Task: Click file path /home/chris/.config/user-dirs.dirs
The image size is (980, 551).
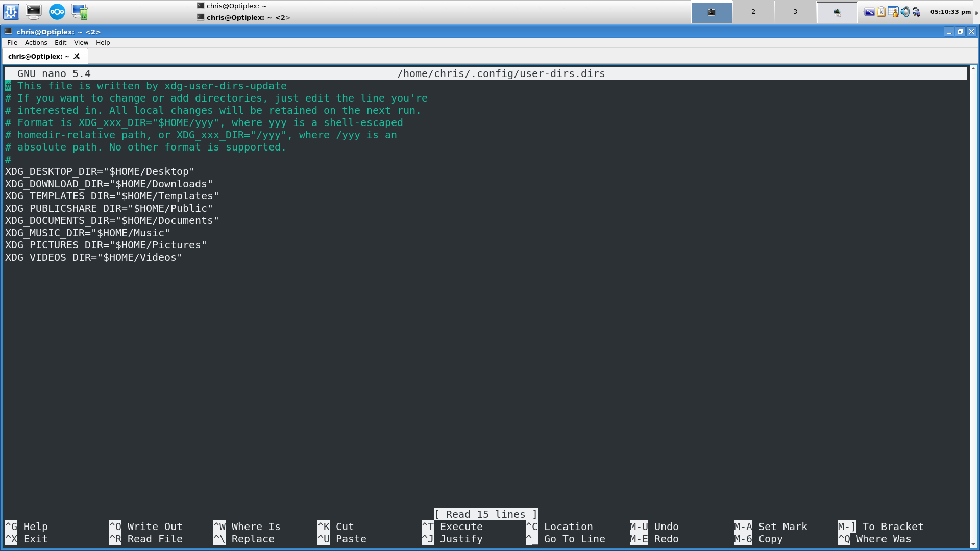Action: pyautogui.click(x=501, y=73)
